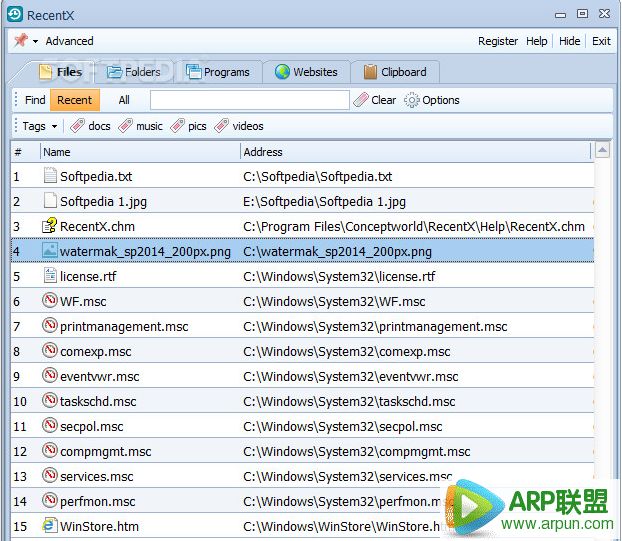
Task: Open the Help menu
Action: [x=536, y=41]
